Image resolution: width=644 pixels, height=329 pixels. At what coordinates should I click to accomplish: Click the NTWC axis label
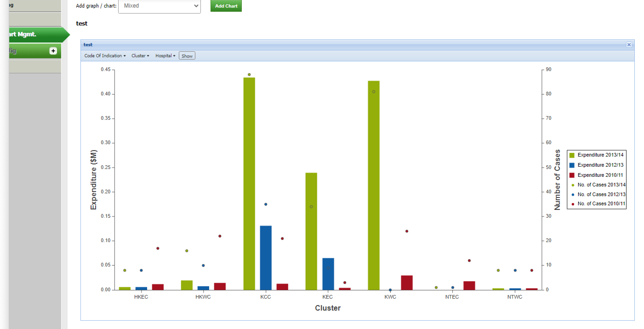click(x=515, y=297)
